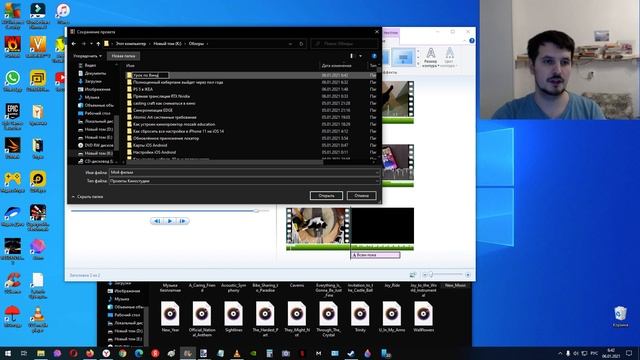This screenshot has width=640, height=360.
Task: Open Google Chrome from the taskbar
Action: [122, 353]
